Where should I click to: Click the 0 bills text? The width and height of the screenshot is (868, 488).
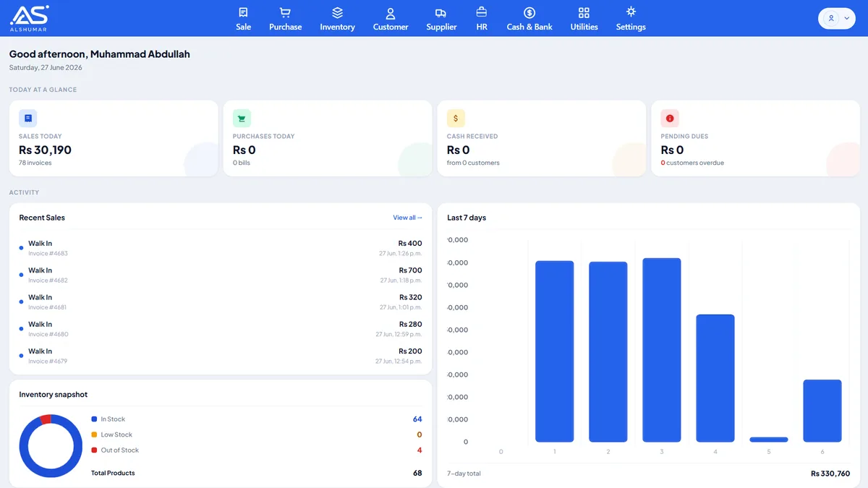(x=242, y=163)
